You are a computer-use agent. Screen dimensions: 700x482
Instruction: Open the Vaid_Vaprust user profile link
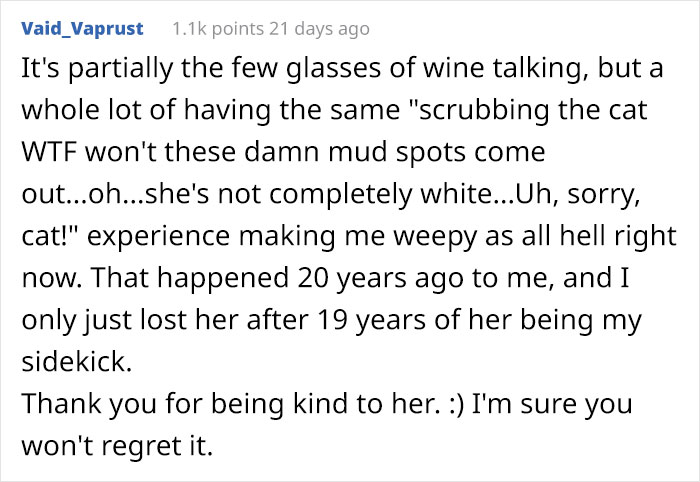pyautogui.click(x=82, y=29)
